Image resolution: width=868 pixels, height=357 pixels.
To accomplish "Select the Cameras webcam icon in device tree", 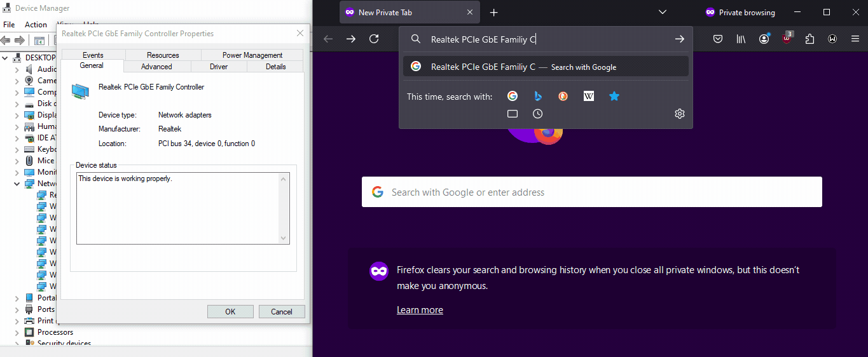I will pos(29,80).
